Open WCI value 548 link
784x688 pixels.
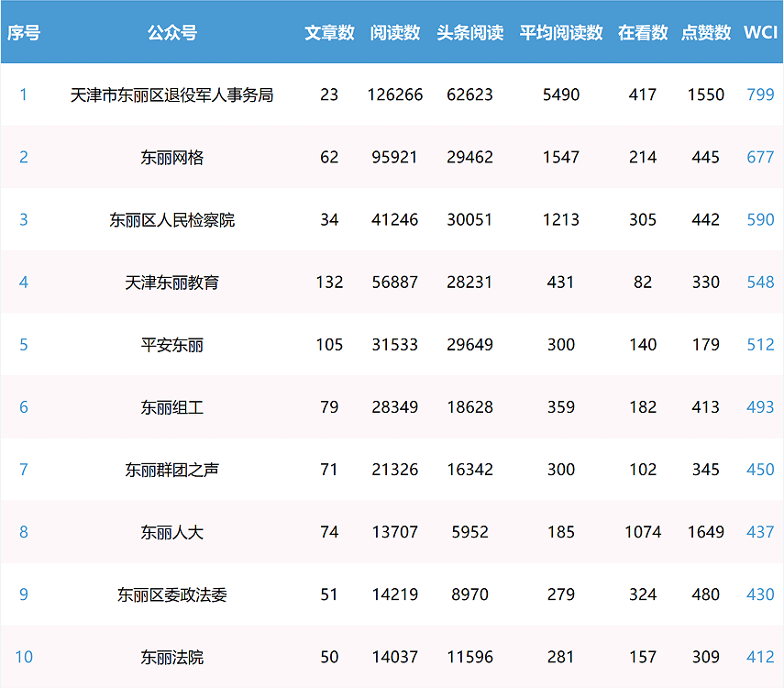[760, 283]
